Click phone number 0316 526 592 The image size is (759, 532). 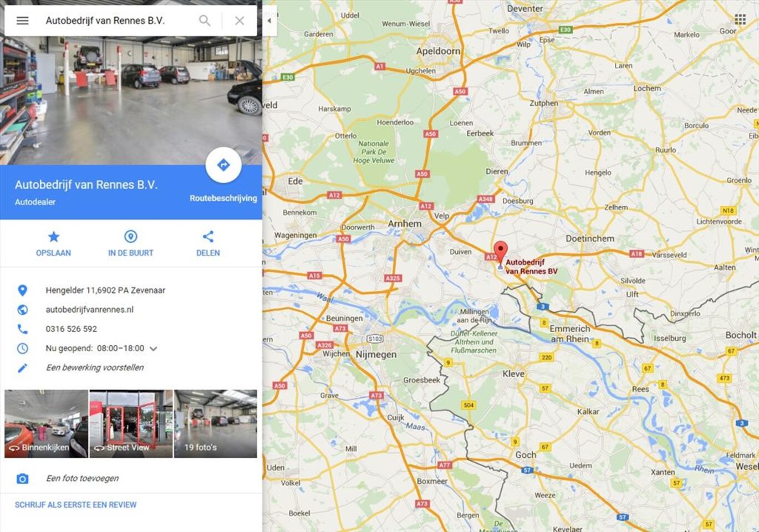tap(71, 329)
